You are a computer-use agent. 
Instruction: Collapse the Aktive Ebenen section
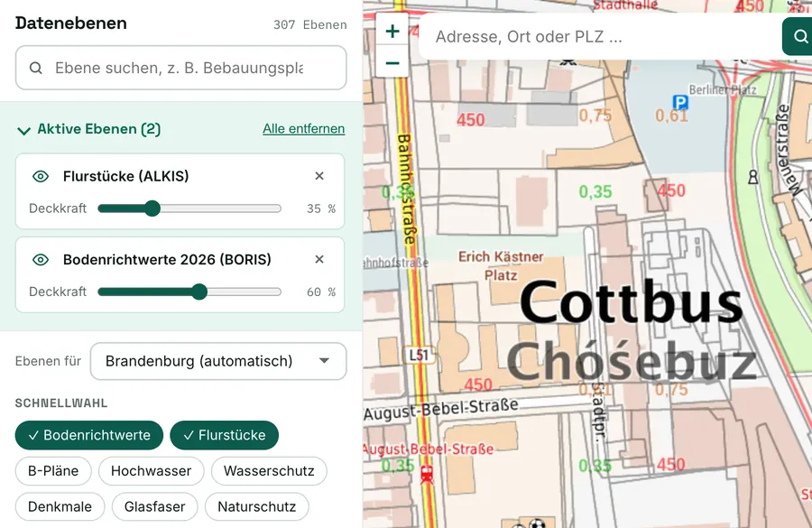23,130
